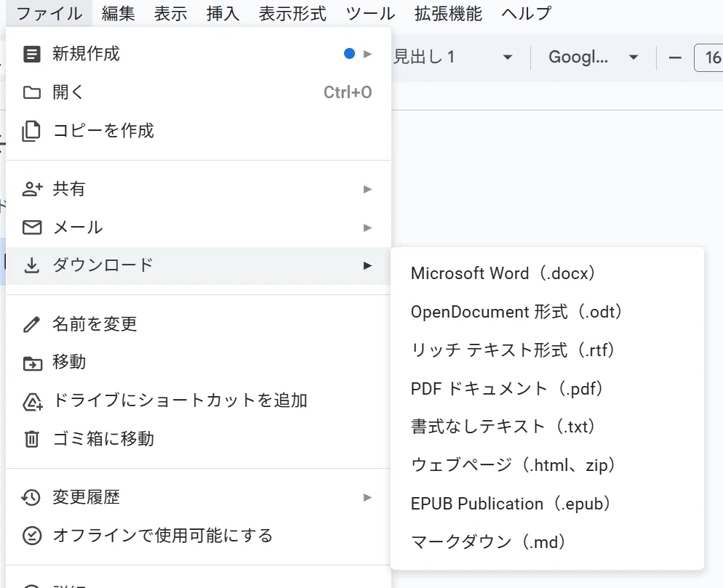
Task: Expand the 共有 submenu arrow
Action: point(367,190)
